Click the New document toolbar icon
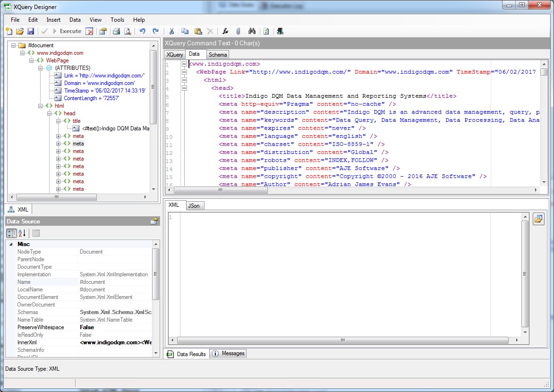Screen dimensions: 554x392 click(9, 31)
